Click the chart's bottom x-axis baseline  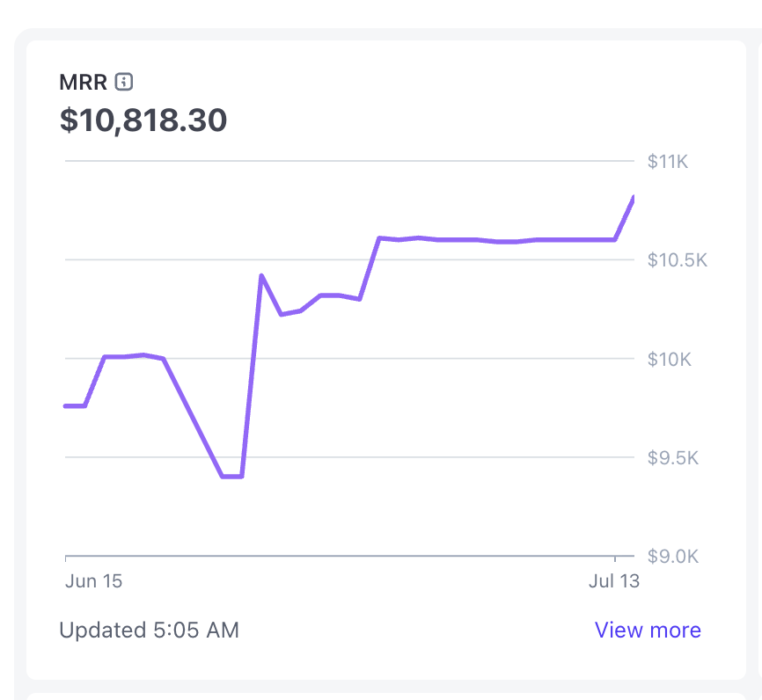[349, 556]
